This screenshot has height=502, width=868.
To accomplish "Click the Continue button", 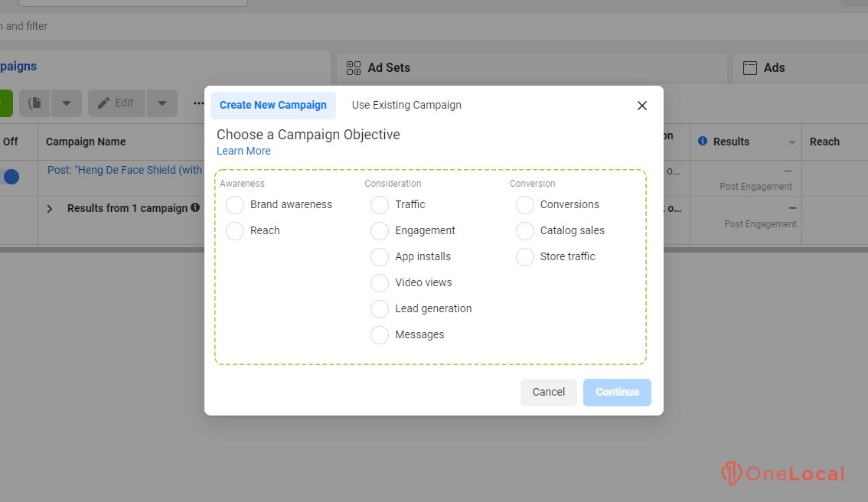I will click(x=617, y=392).
